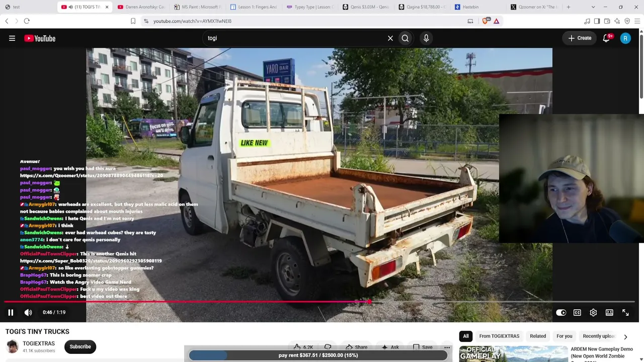The width and height of the screenshot is (644, 362).
Task: Reload the page
Action: pyautogui.click(x=27, y=21)
